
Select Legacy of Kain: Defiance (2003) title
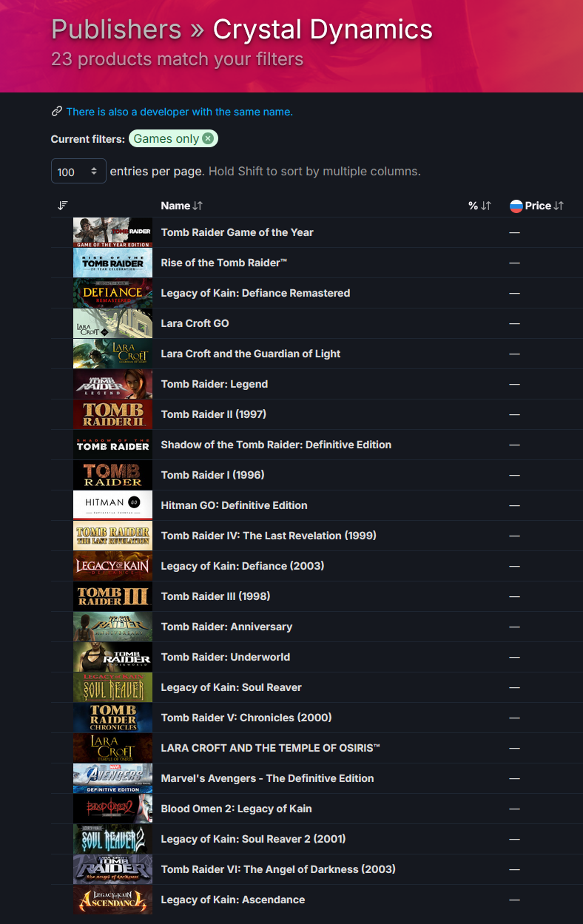click(243, 566)
